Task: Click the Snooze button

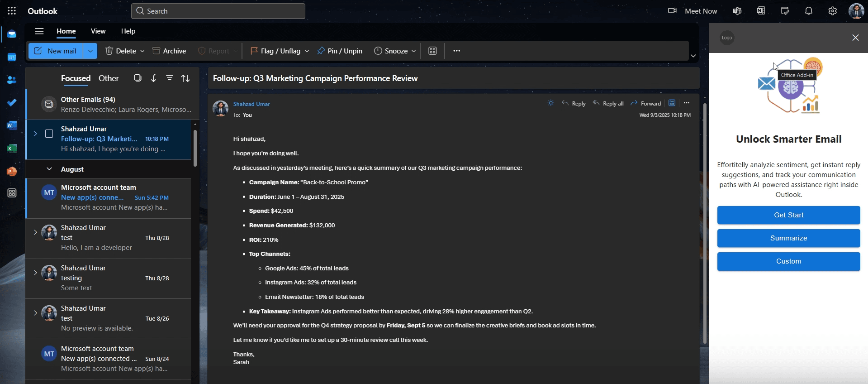Action: click(391, 51)
